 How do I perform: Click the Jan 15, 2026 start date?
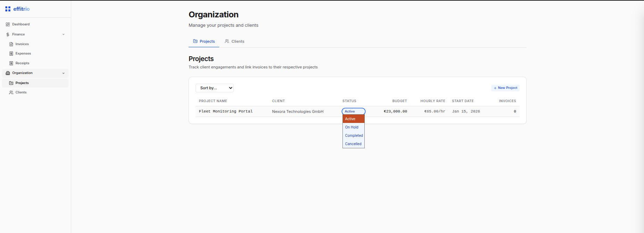[x=466, y=111]
